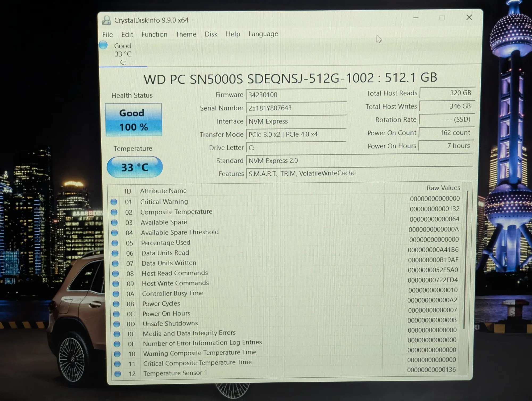Open the Language menu
Image resolution: width=532 pixels, height=401 pixels.
(x=263, y=34)
